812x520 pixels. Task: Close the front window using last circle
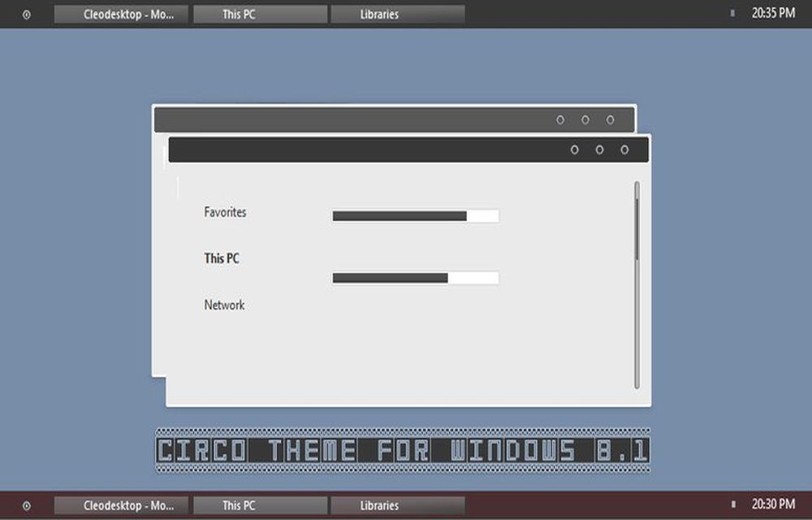(624, 149)
